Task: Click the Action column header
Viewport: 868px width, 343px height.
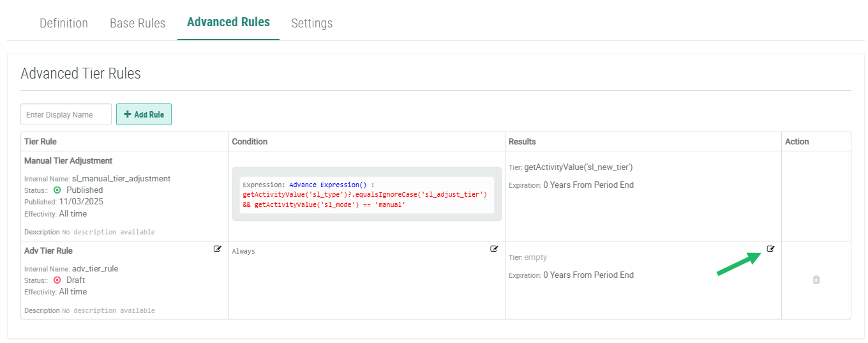Action: point(797,142)
